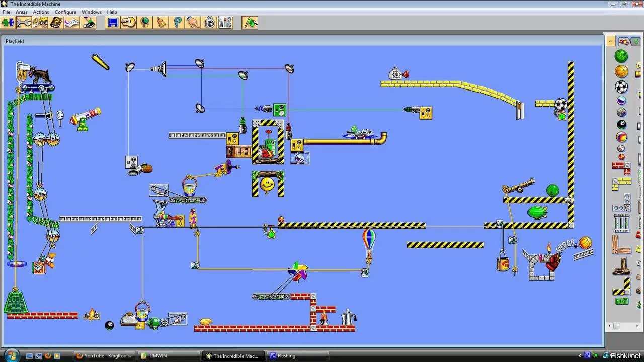Open the File menu
The image size is (644, 362).
pyautogui.click(x=6, y=12)
